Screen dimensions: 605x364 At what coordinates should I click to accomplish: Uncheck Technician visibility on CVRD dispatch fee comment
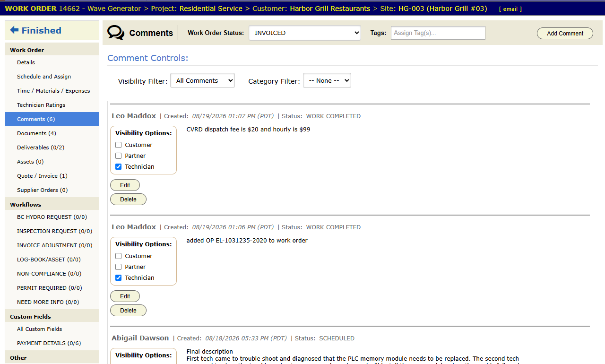(119, 167)
